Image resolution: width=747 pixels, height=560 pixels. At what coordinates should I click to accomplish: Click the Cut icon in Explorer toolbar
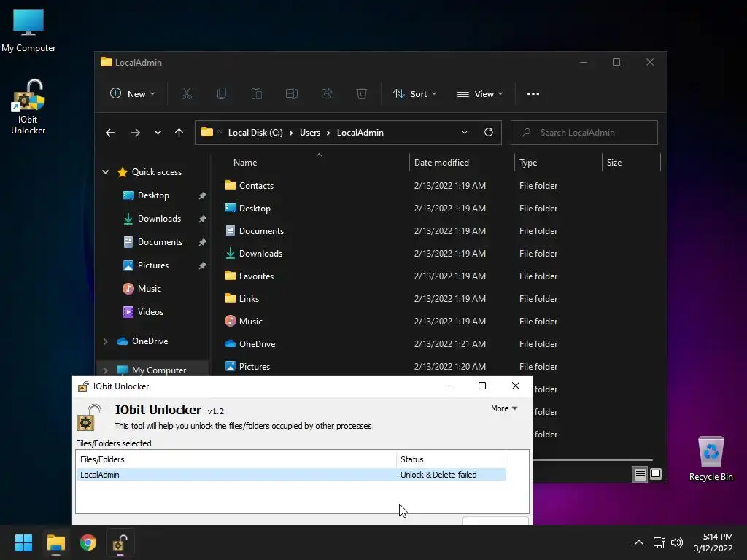(x=187, y=94)
